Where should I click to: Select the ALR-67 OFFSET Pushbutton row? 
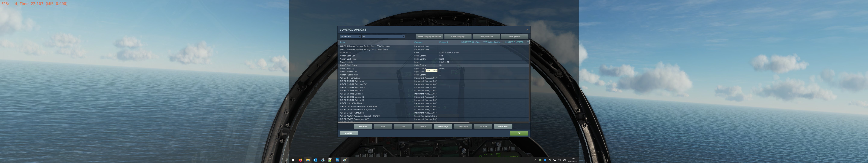433,113
